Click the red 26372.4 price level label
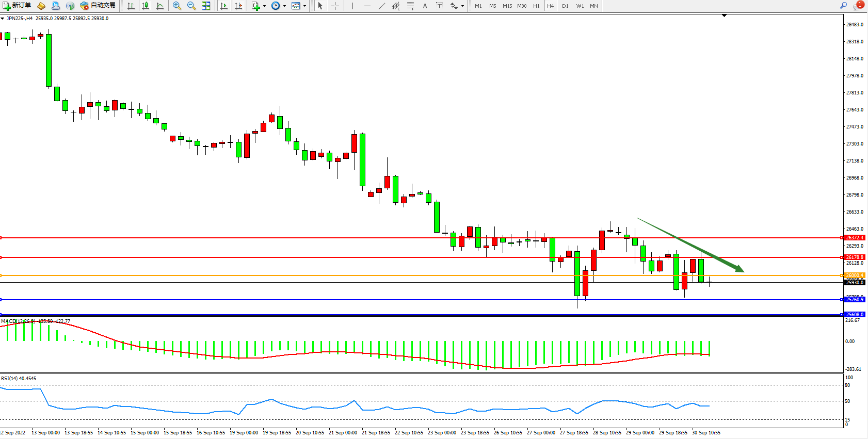Image resolution: width=868 pixels, height=439 pixels. click(x=855, y=238)
